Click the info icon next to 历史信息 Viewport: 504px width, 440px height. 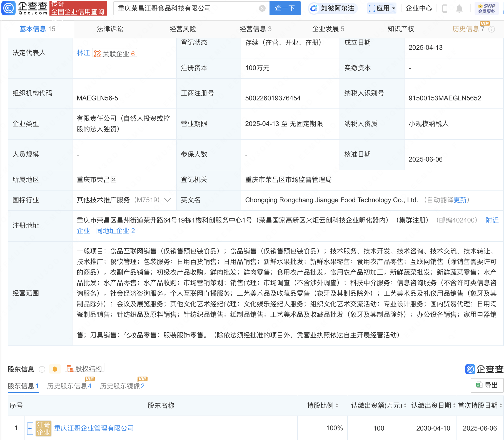491,29
